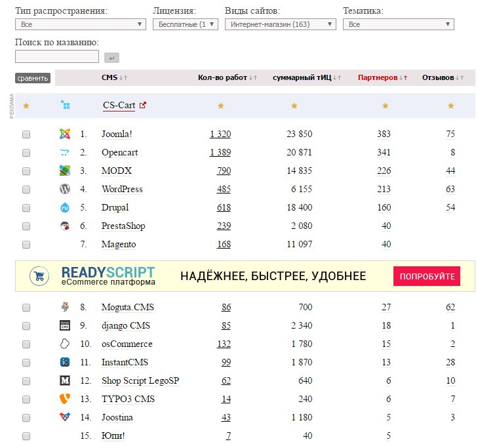
Task: Click the TYPO3 CMS logo icon
Action: [65, 399]
